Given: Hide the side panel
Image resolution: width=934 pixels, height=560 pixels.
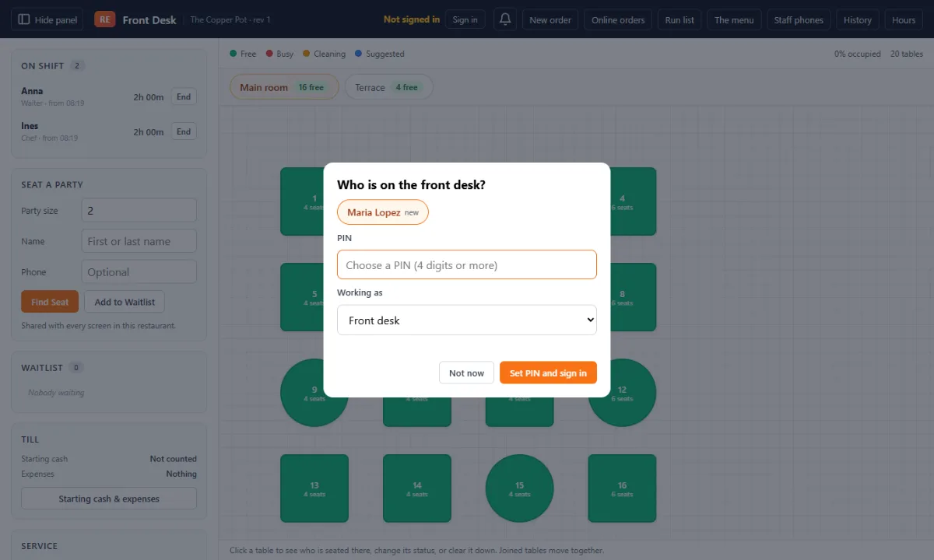Looking at the screenshot, I should [48, 19].
